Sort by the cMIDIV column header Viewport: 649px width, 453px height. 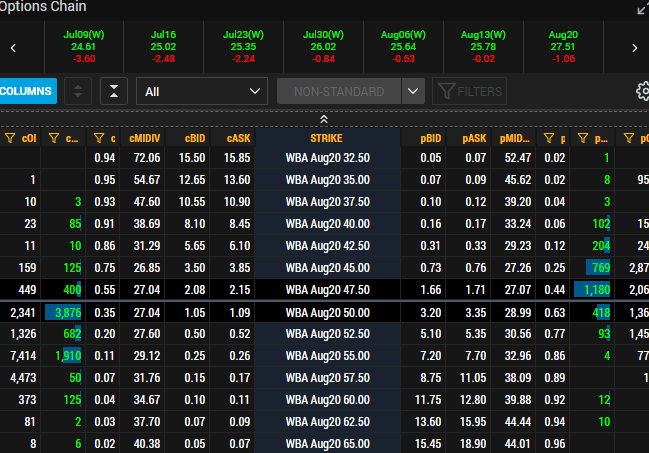pyautogui.click(x=143, y=138)
